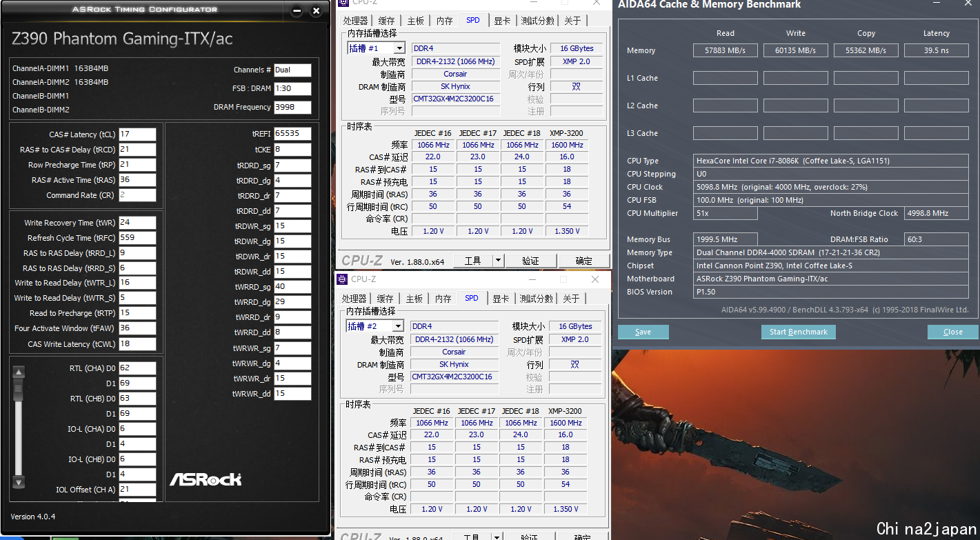Minimize the ASRock Timing Configurator window
Image resolution: width=980 pixels, height=540 pixels.
tap(297, 11)
